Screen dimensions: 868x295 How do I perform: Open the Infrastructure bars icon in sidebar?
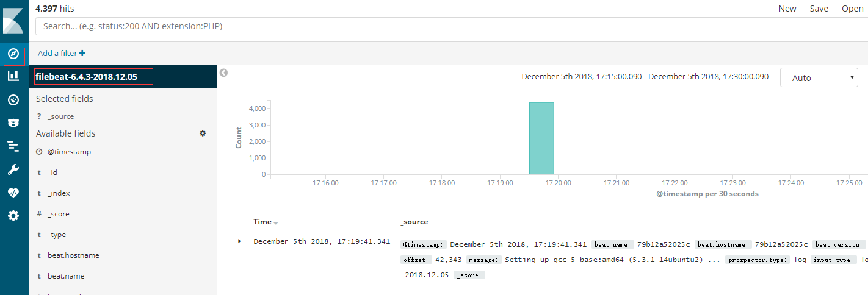[x=13, y=146]
